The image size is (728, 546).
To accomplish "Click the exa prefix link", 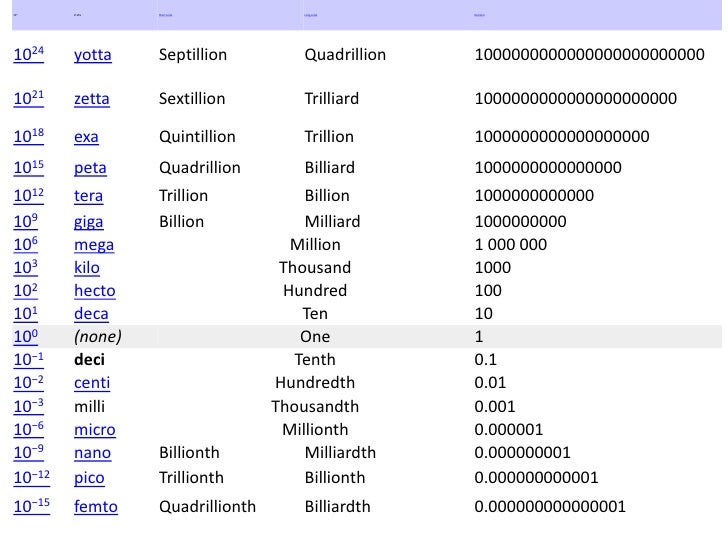I will coord(86,137).
